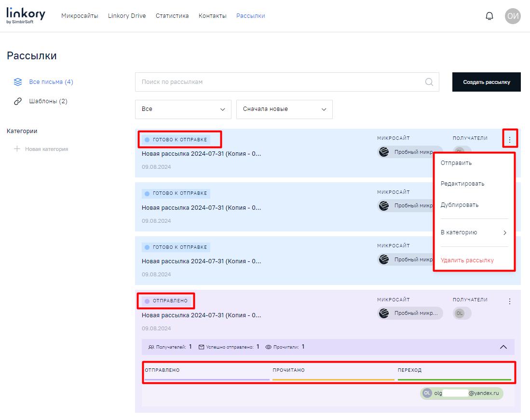Image resolution: width=530 pixels, height=420 pixels.
Task: Click the Поиск по рассылкам search field
Action: pos(280,82)
